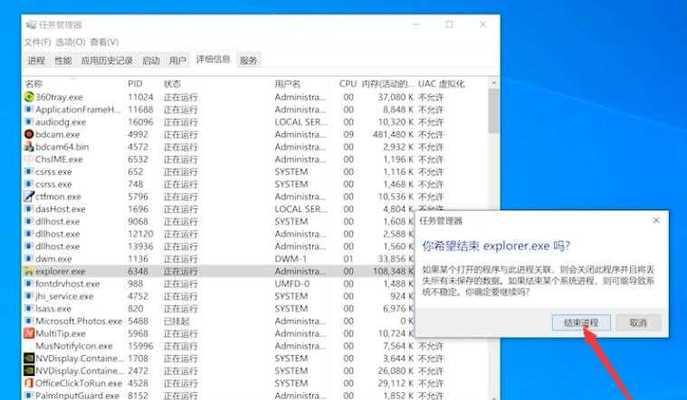Click the bdcam64.bin process icon
The height and width of the screenshot is (400, 687).
[x=29, y=146]
